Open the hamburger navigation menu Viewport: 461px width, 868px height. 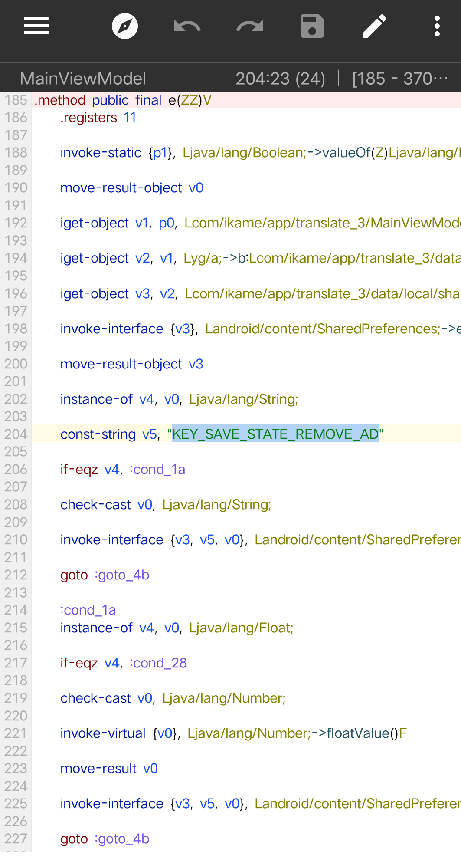click(36, 26)
